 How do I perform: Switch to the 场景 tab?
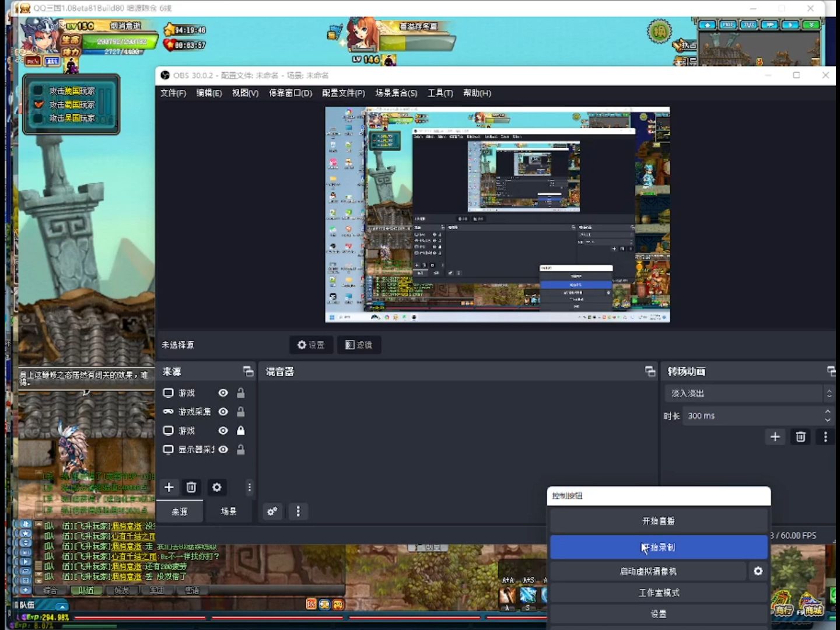click(229, 511)
